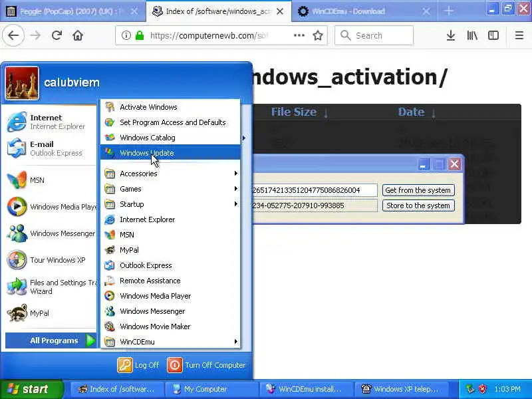532x399 pixels.
Task: Click Internet Explorer icon in All Programs list
Action: point(110,219)
